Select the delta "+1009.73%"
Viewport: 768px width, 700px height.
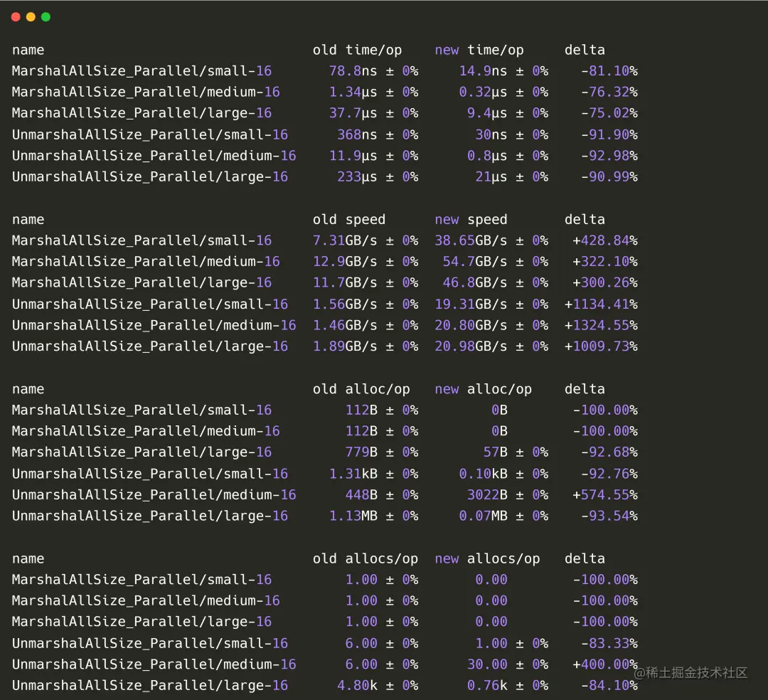pyautogui.click(x=601, y=346)
